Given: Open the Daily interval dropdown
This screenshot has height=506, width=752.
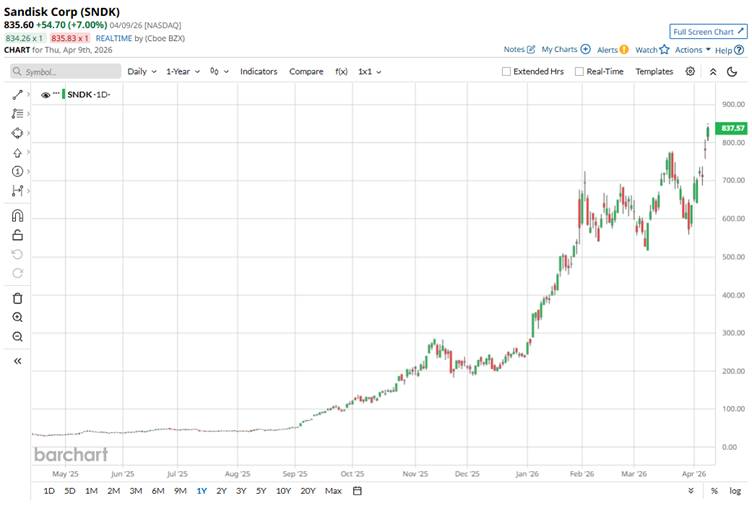Looking at the screenshot, I should click(x=141, y=72).
